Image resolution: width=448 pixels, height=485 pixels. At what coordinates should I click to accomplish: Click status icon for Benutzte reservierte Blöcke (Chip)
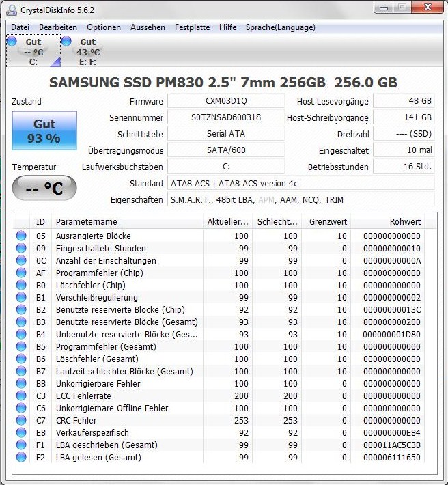[21, 309]
